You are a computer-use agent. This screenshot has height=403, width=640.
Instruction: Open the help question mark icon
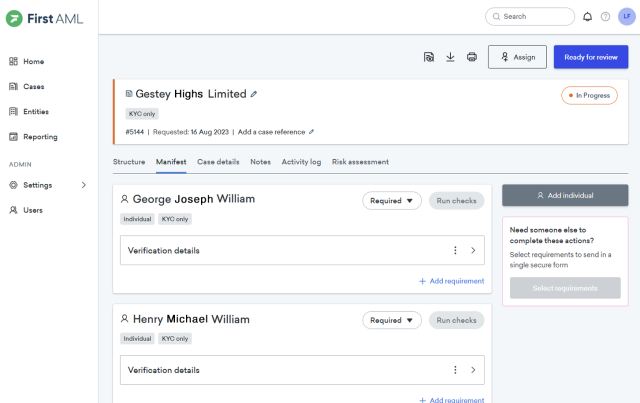[605, 17]
